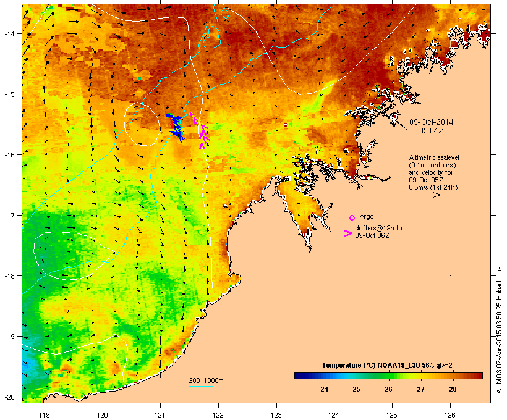This screenshot has width=507, height=420.
Task: Click the -17 latitude axis label
Action: point(9,215)
